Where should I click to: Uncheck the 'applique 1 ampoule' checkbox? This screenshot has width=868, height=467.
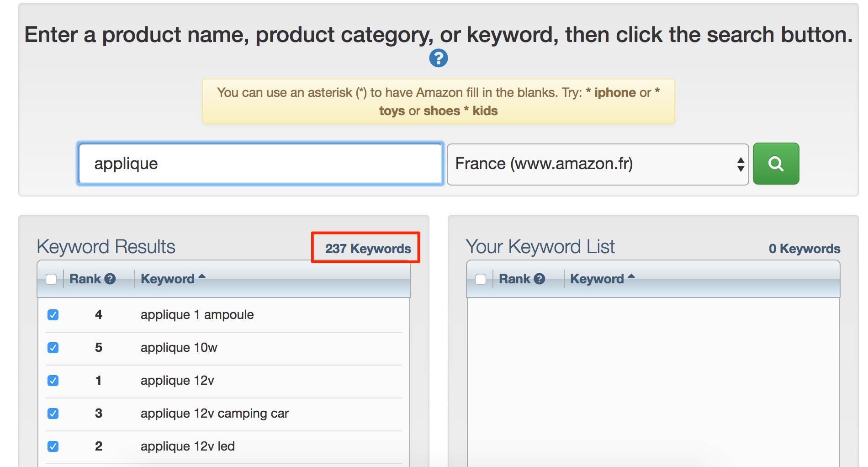(x=53, y=315)
